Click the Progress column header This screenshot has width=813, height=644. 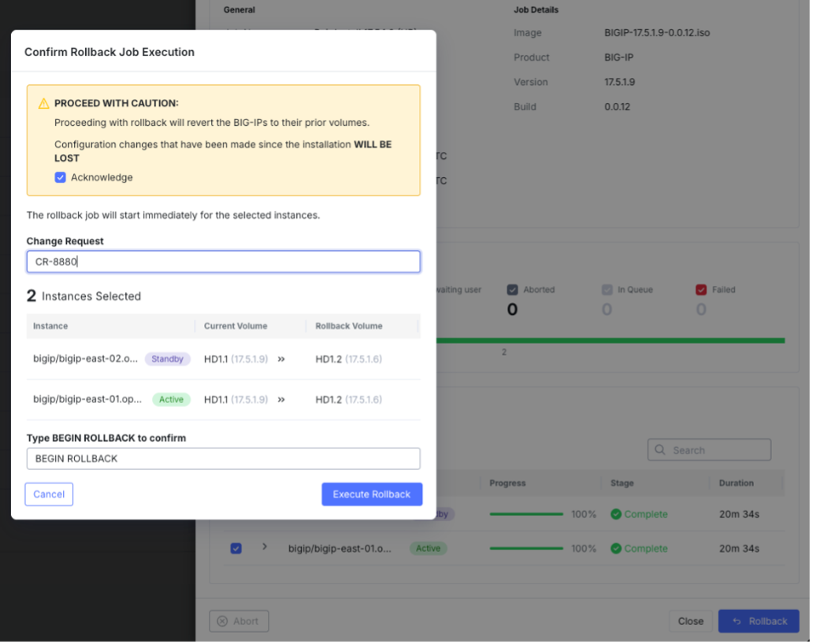coord(509,484)
